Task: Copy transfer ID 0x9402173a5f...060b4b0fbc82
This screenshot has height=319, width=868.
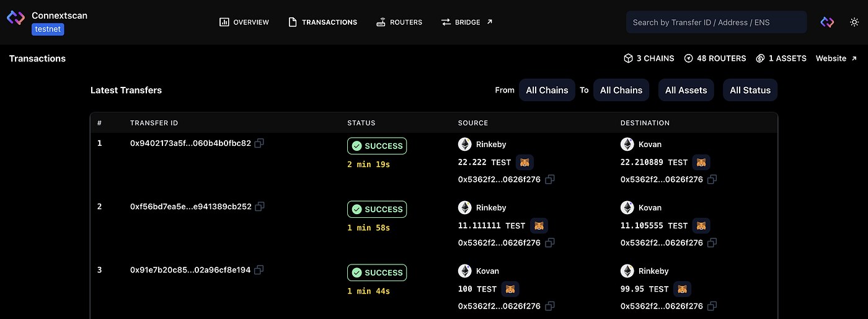Action: point(259,143)
